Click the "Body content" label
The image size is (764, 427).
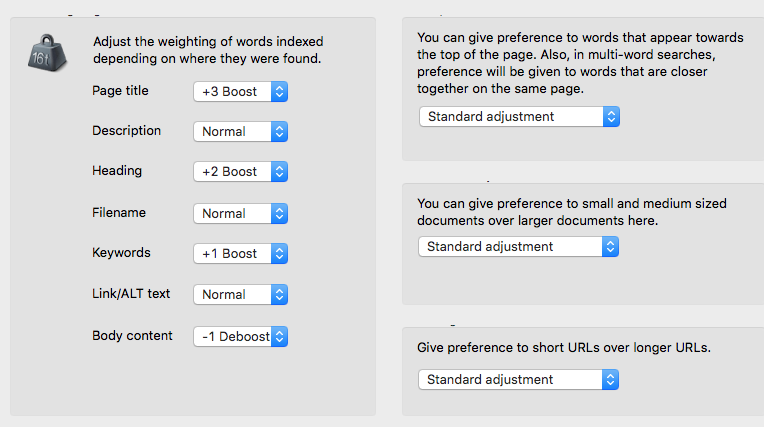[132, 336]
